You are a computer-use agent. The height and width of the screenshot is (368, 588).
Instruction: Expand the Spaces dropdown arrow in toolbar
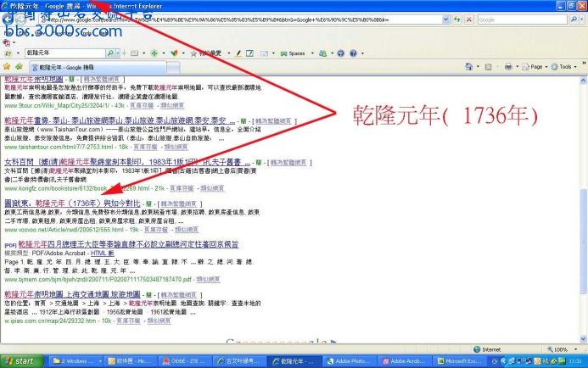pos(312,53)
